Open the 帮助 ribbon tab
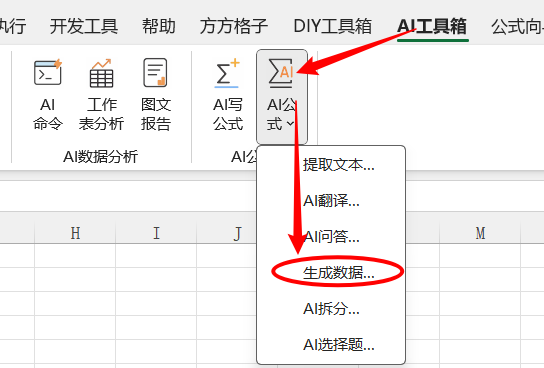Screen dimensions: 544x368 click(x=159, y=26)
